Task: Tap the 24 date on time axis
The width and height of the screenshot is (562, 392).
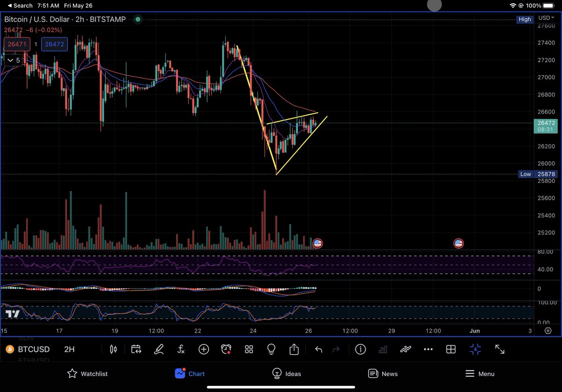Action: tap(253, 331)
